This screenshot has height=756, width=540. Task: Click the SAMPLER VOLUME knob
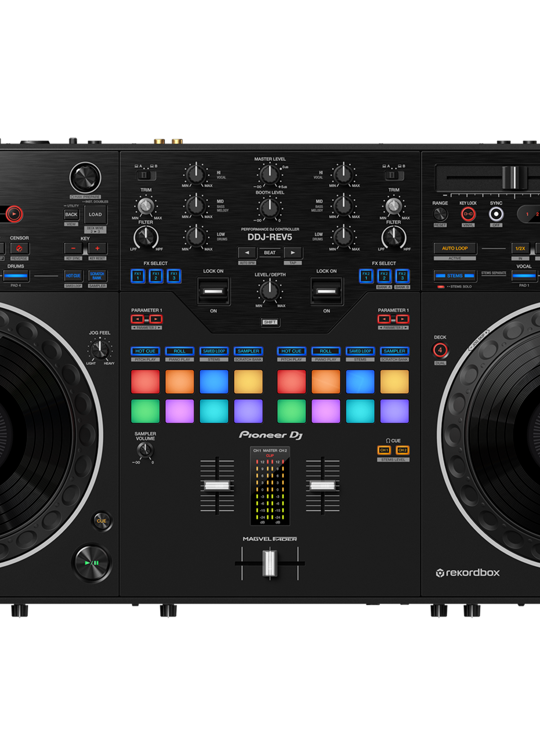pyautogui.click(x=145, y=450)
